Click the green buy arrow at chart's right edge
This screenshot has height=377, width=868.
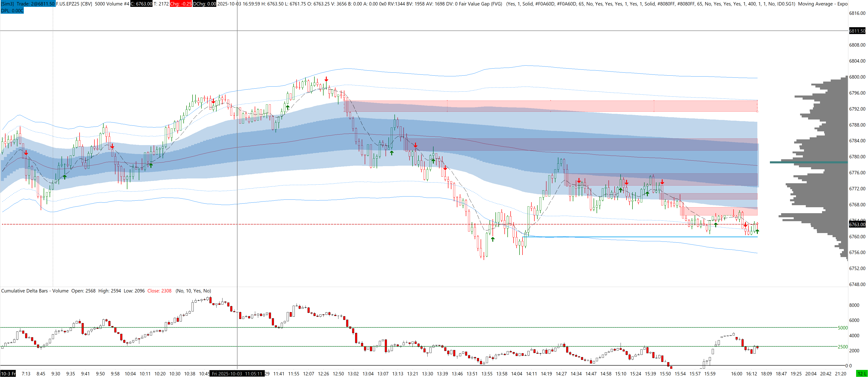757,231
